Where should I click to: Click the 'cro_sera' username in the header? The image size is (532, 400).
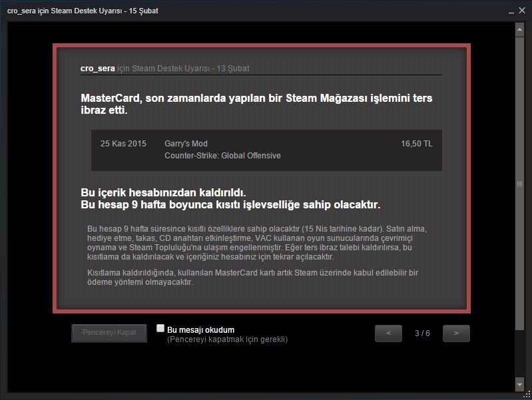(x=98, y=69)
